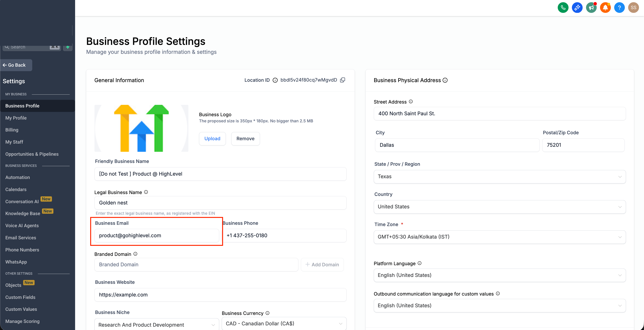Image resolution: width=644 pixels, height=330 pixels.
Task: Open Opportunities & Pipelines settings
Action: point(32,154)
